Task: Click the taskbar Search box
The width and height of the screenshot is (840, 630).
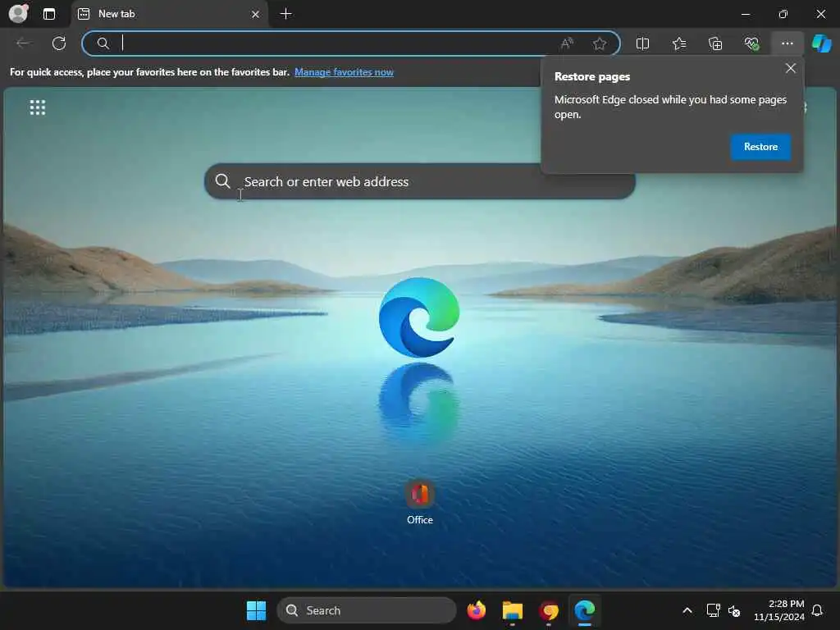Action: (367, 610)
